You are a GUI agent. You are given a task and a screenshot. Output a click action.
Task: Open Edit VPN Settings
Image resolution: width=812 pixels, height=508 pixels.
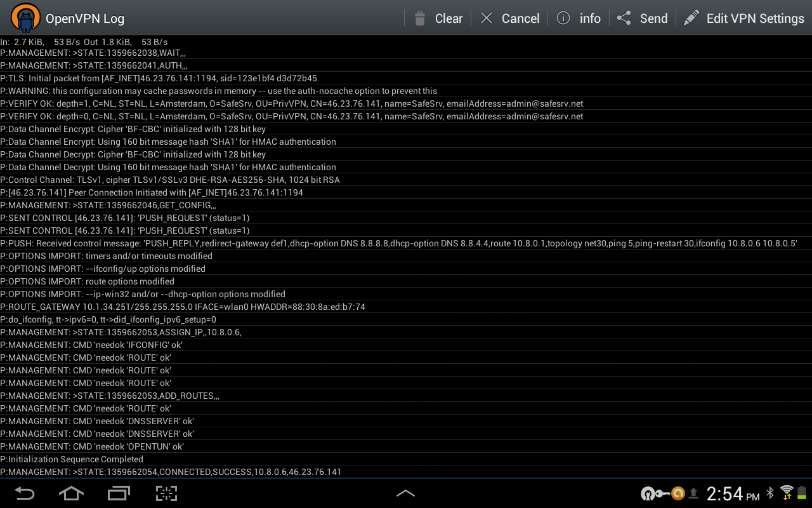pos(743,18)
